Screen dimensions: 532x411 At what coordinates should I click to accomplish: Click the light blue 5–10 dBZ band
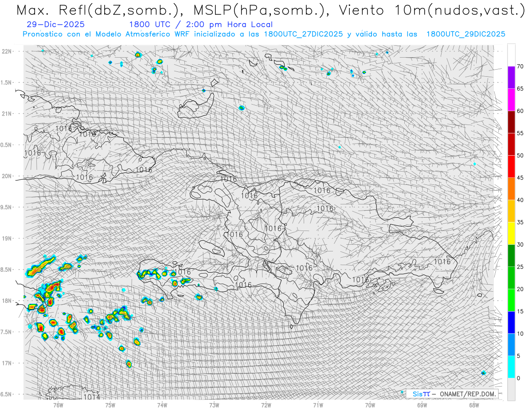[511, 344]
